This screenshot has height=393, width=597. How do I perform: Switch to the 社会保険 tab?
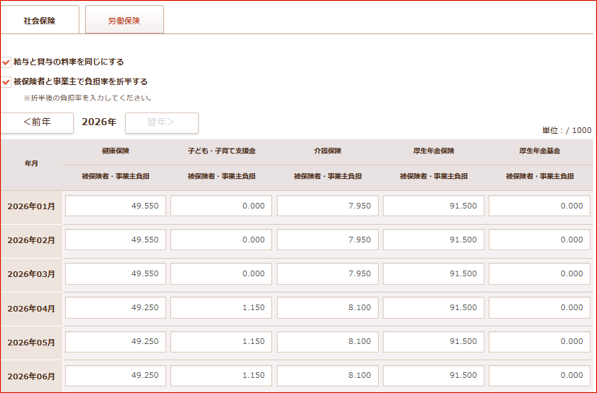pos(40,20)
